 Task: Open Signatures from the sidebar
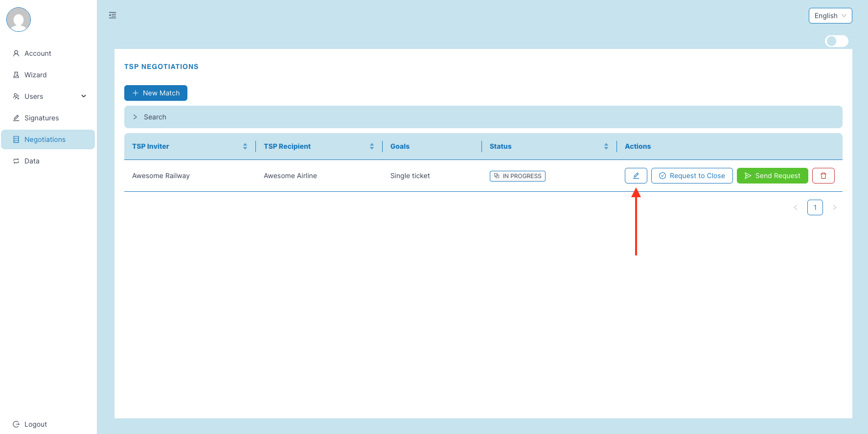42,118
